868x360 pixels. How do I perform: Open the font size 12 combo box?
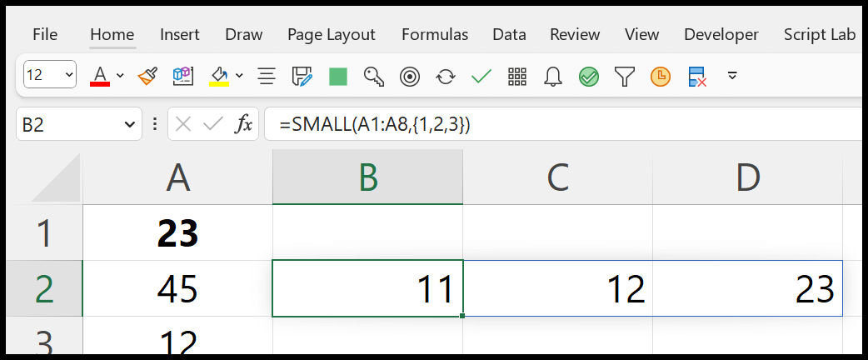50,75
